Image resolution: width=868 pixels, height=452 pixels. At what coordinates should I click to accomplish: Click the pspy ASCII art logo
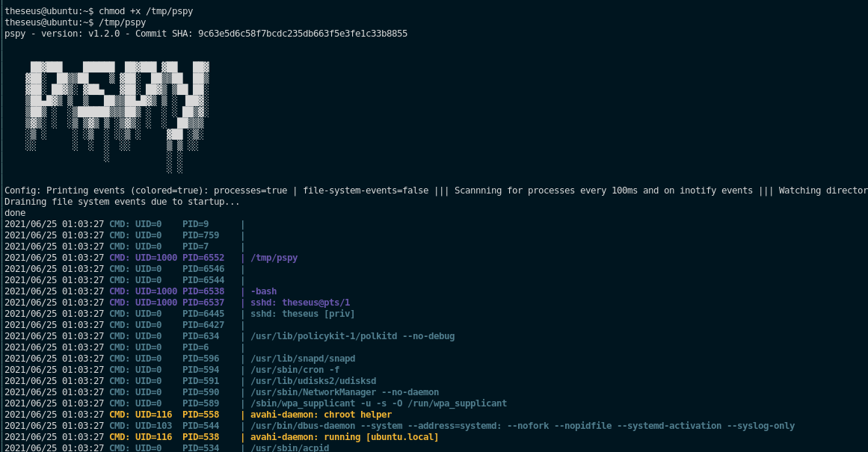coord(117,112)
